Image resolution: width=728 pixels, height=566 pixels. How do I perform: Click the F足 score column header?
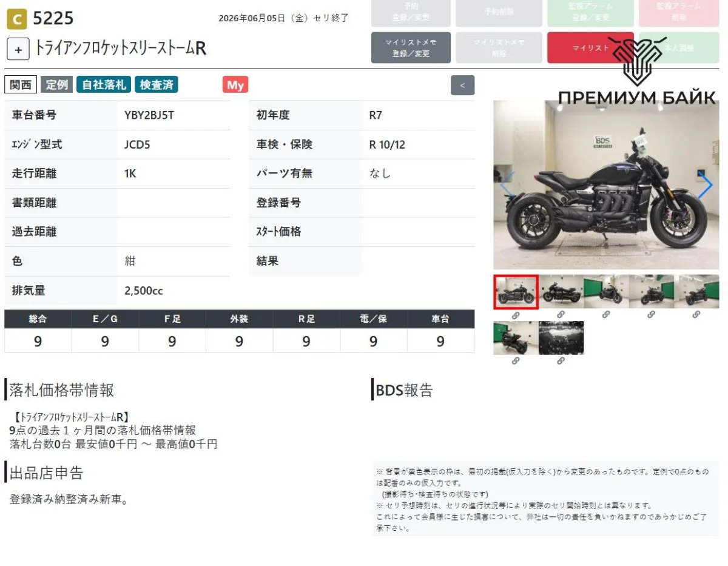(x=172, y=319)
